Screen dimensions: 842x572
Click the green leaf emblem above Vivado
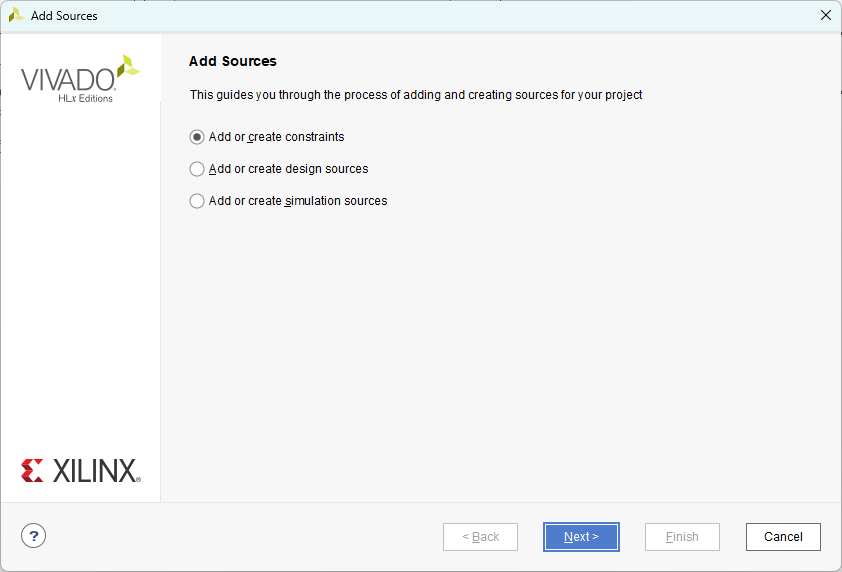pos(128,66)
